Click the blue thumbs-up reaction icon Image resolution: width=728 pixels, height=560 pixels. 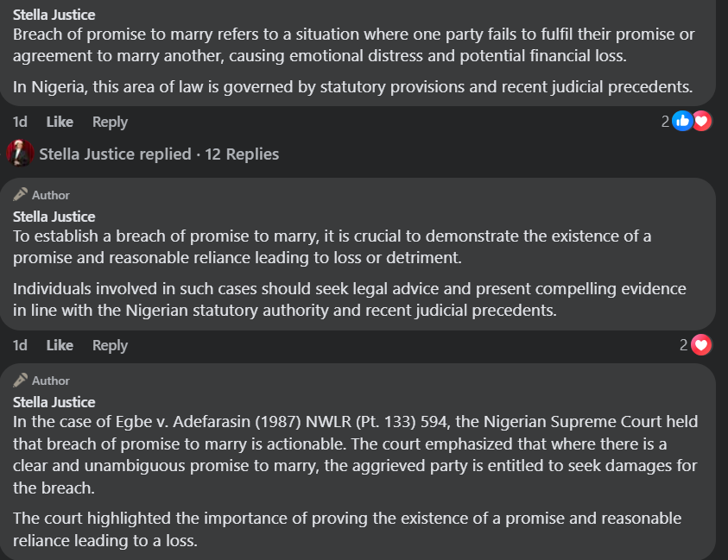[x=682, y=122]
